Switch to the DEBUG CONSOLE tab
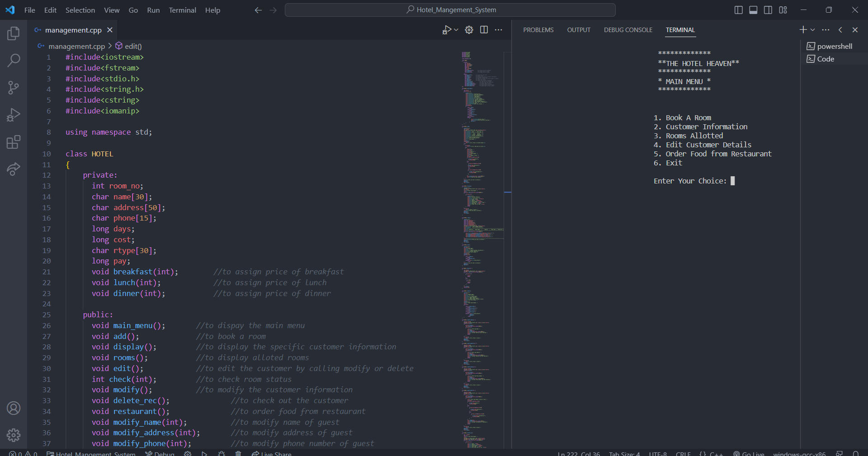This screenshot has height=456, width=868. point(628,30)
